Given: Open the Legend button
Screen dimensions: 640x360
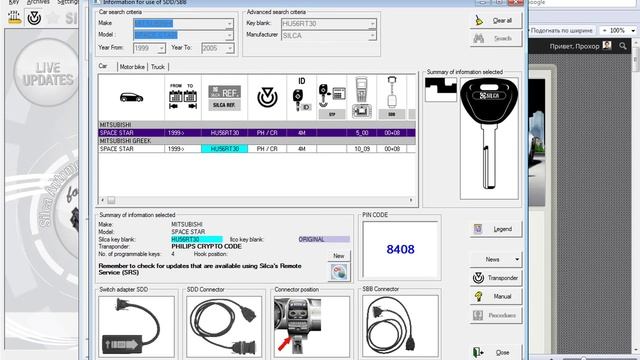Looking at the screenshot, I should (496, 229).
